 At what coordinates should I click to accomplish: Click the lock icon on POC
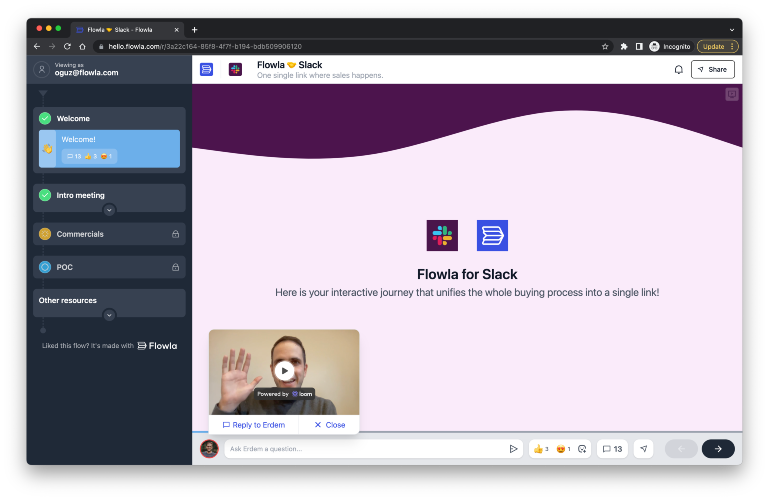coord(176,267)
